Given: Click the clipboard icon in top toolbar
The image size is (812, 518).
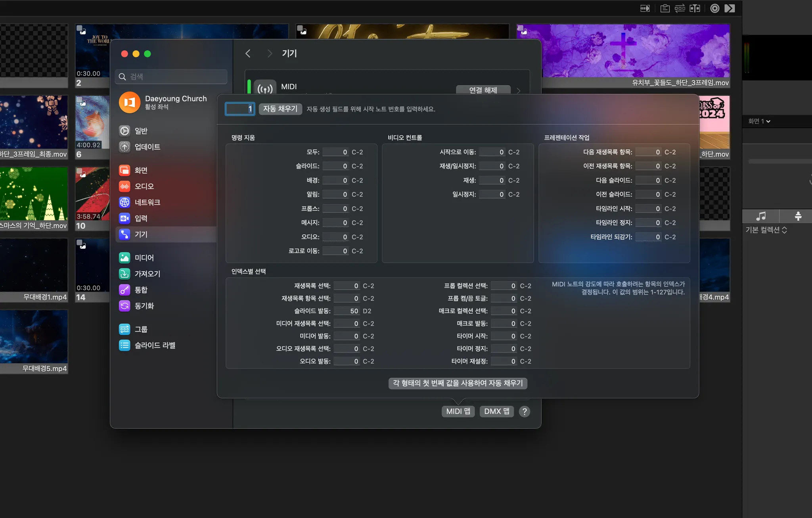Looking at the screenshot, I should pos(665,8).
